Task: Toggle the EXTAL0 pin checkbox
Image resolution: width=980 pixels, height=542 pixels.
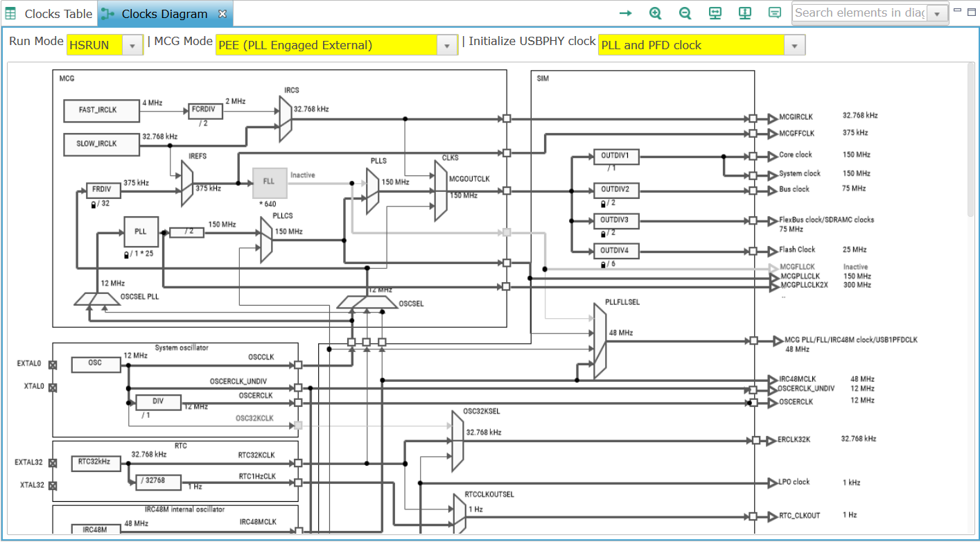Action: coord(53,365)
